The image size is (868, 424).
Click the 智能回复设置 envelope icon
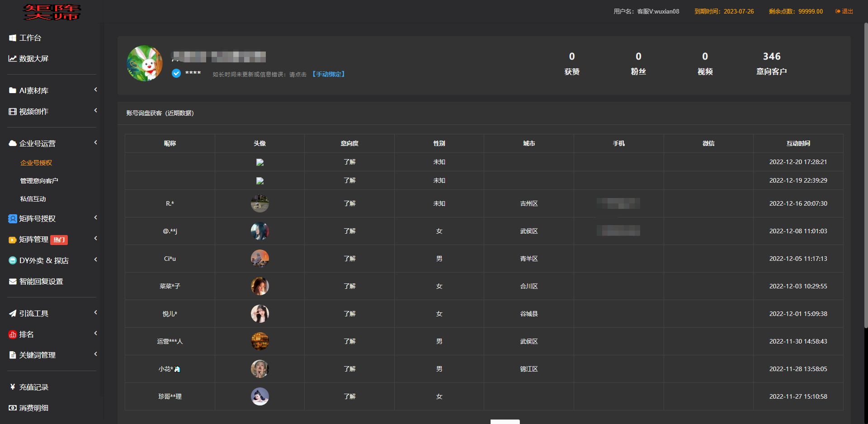coord(13,282)
